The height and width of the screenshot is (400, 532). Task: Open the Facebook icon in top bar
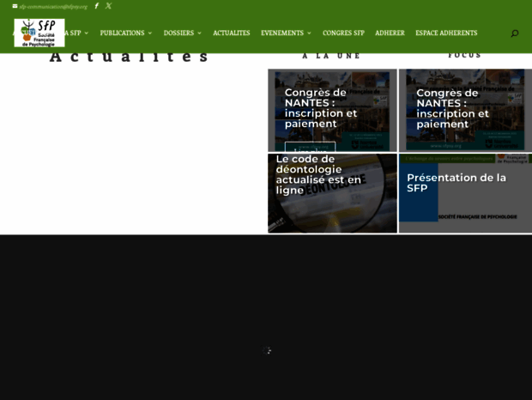point(97,6)
